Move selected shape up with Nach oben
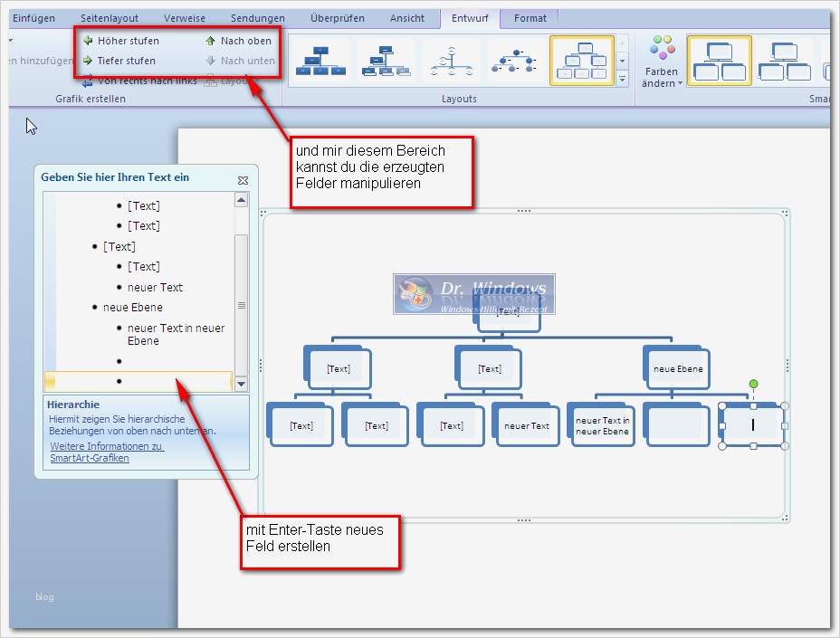 pos(238,41)
